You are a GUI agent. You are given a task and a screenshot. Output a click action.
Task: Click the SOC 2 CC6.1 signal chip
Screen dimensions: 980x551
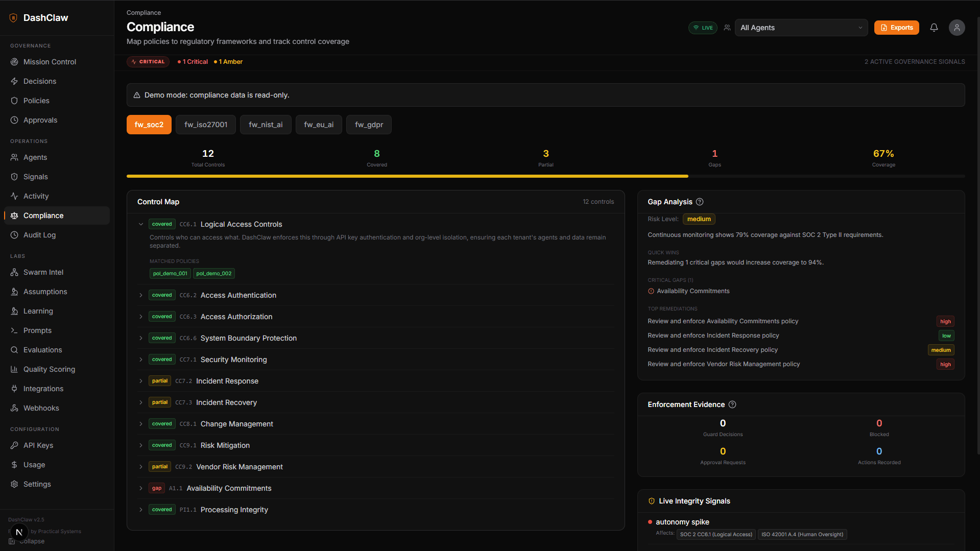tap(715, 534)
